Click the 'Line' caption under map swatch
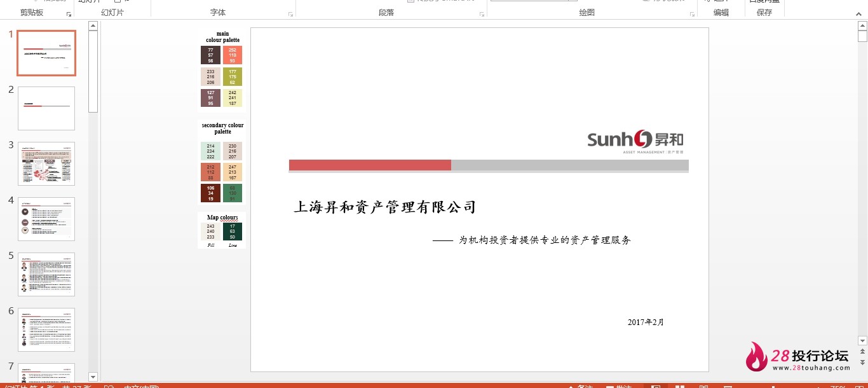Image resolution: width=868 pixels, height=388 pixels. (233, 245)
